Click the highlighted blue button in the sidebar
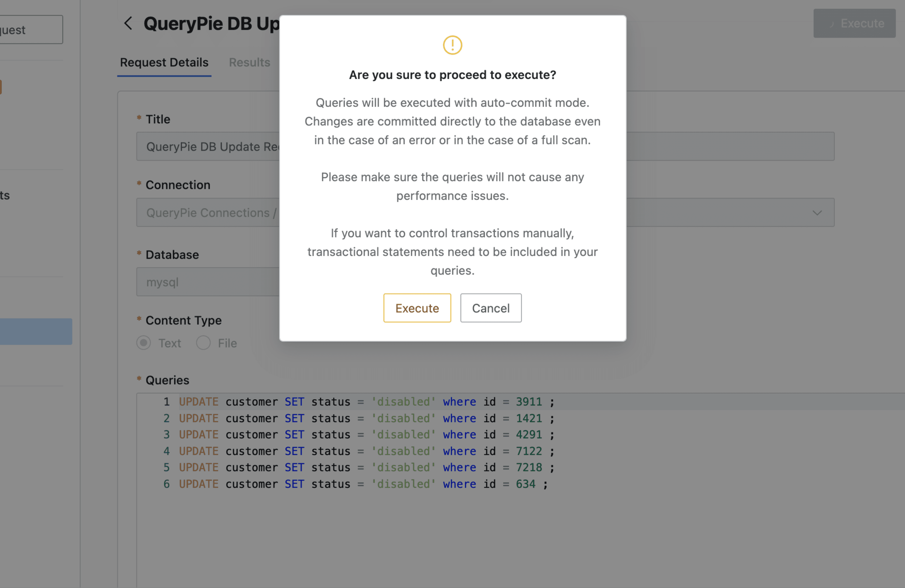Viewport: 905px width, 588px height. click(x=36, y=331)
